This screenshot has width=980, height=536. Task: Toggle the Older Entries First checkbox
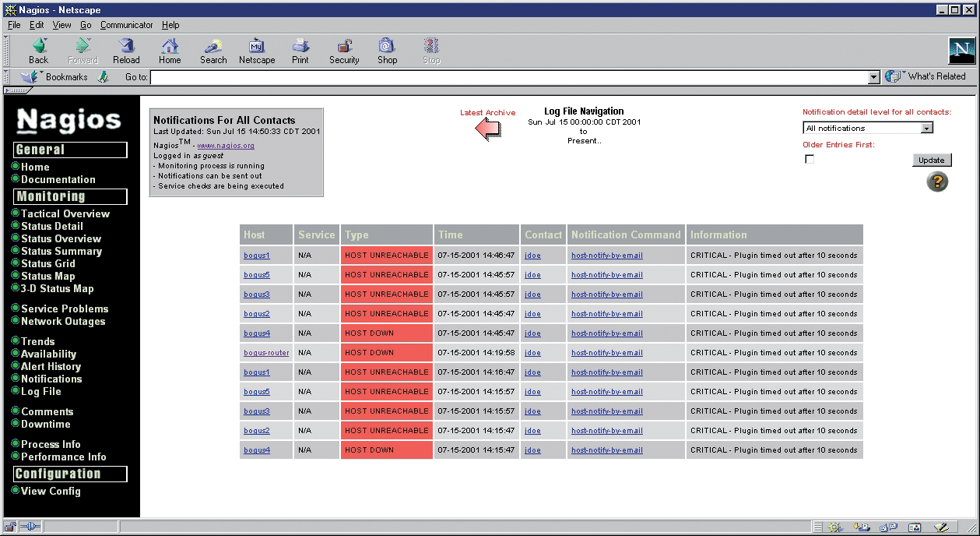pos(810,159)
